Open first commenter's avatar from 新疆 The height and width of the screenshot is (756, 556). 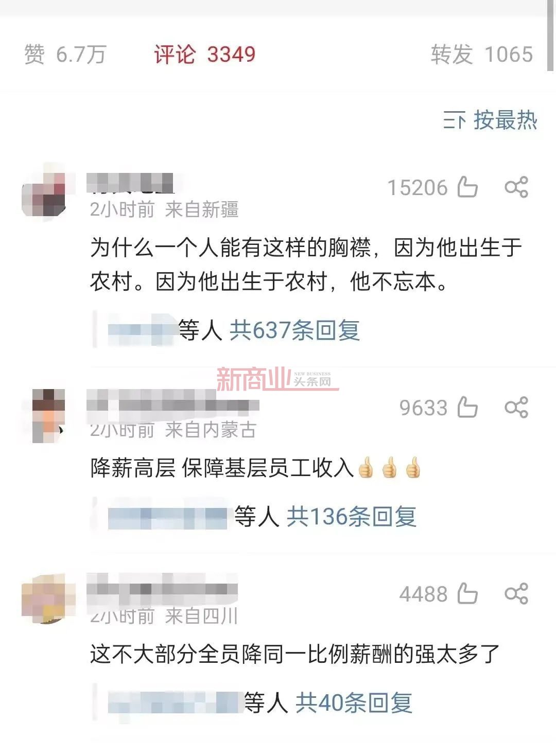[45, 193]
